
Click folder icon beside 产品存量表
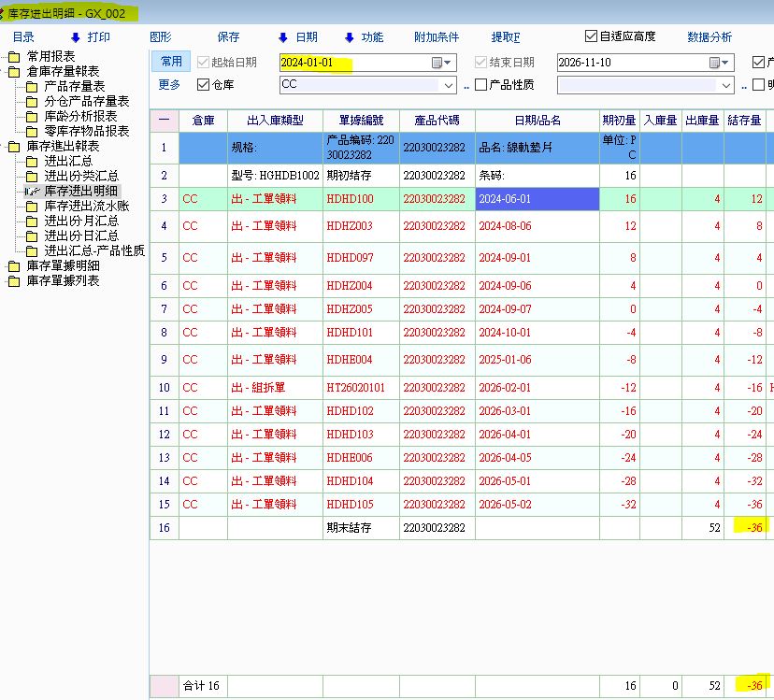32,87
